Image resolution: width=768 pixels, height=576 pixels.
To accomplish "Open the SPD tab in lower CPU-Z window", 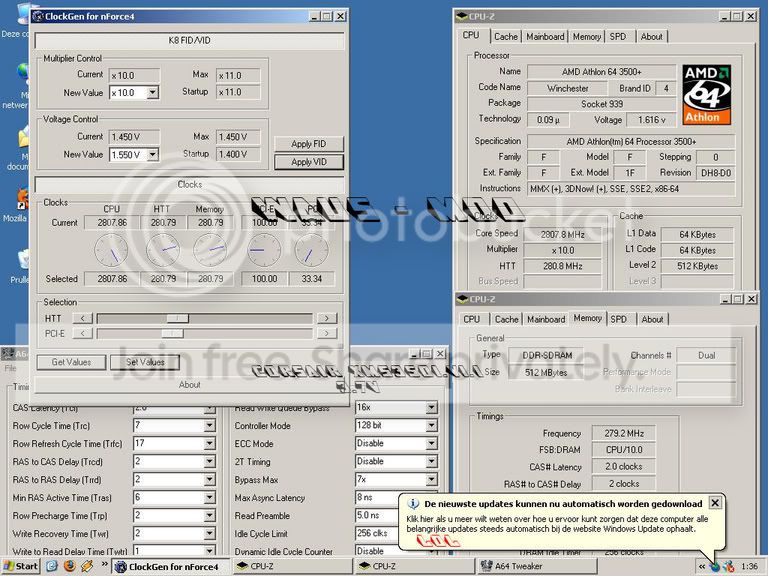I will (x=618, y=319).
